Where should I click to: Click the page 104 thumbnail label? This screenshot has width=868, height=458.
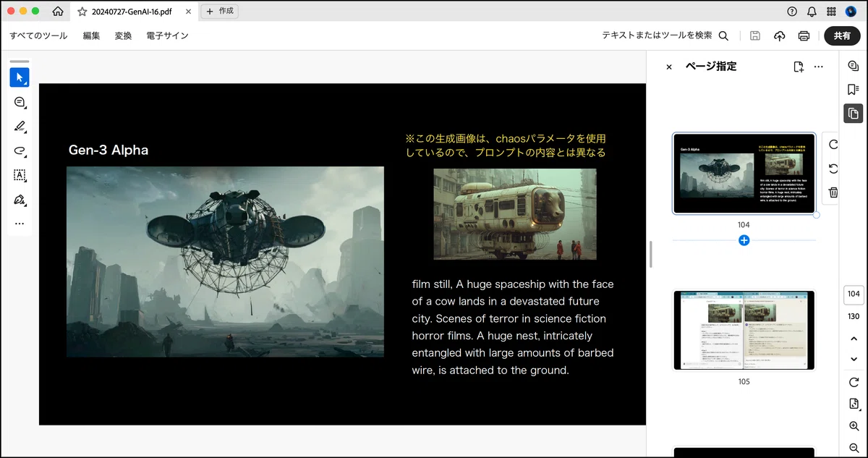coord(744,225)
